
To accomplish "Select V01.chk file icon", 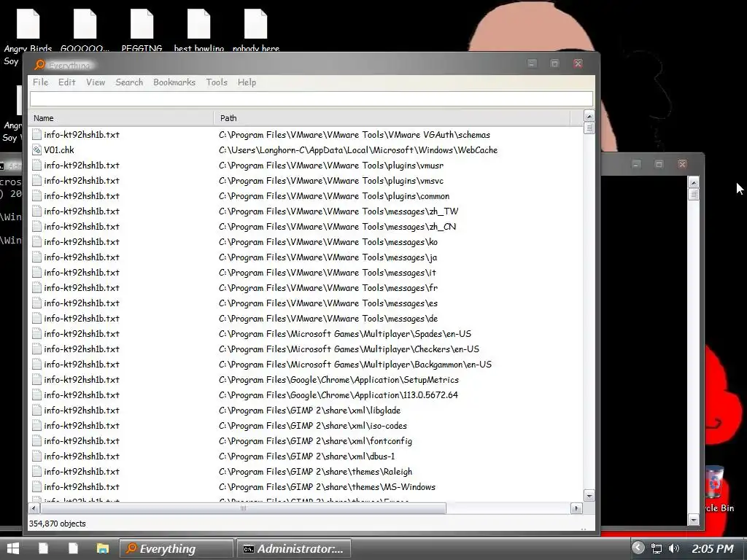I will tap(36, 150).
